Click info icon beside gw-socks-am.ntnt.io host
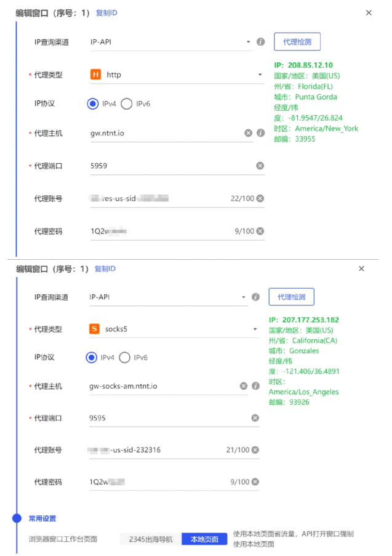 tap(255, 386)
